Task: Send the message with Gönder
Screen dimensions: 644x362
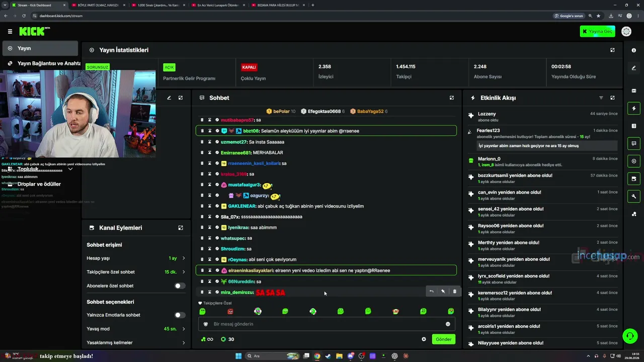Action: tap(443, 339)
